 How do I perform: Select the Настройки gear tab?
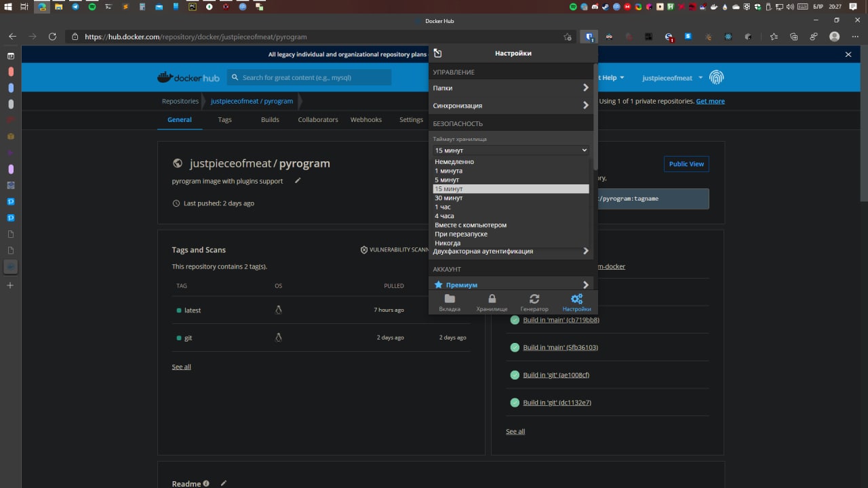click(576, 302)
